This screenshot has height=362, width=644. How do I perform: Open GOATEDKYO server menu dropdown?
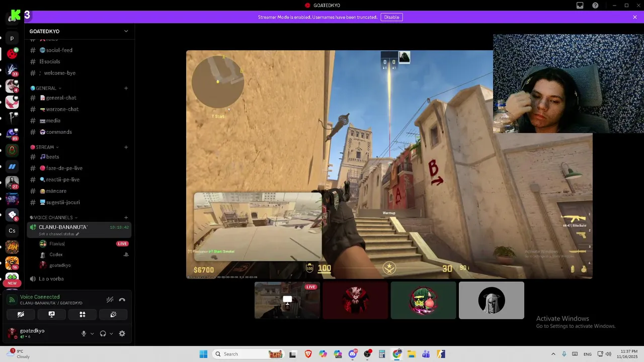coord(126,31)
